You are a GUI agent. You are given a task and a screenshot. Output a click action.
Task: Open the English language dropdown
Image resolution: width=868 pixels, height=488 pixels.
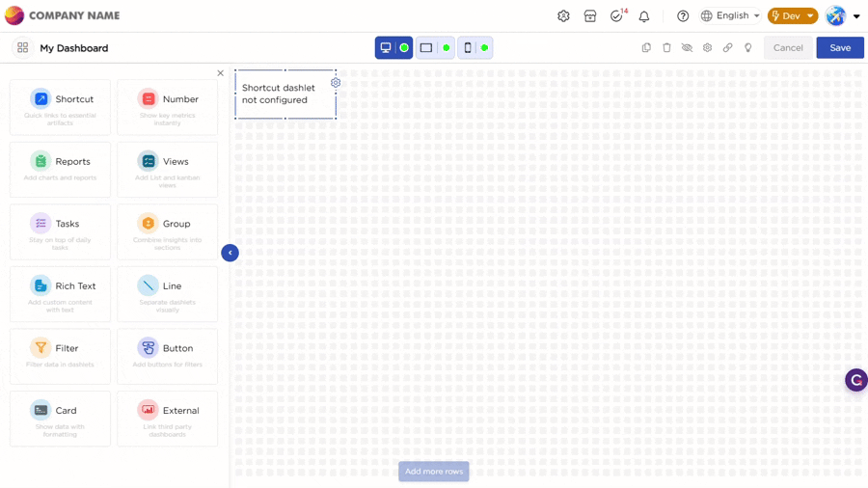[730, 16]
